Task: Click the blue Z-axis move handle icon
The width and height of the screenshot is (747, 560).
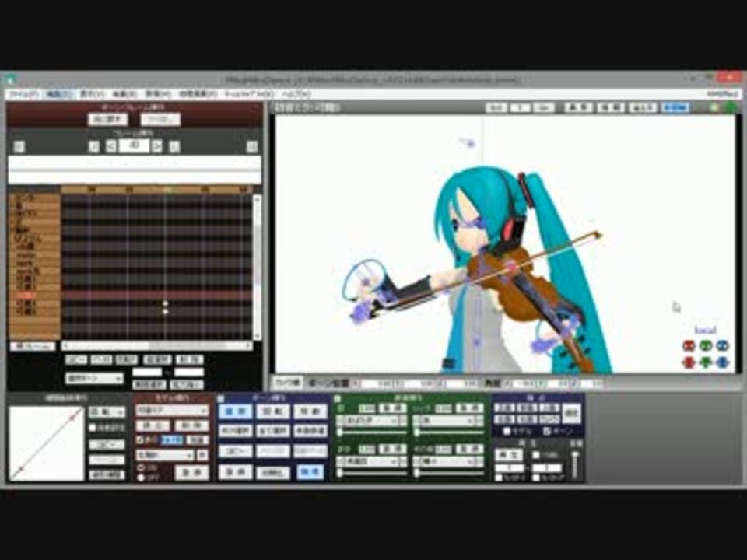Action: (x=723, y=362)
